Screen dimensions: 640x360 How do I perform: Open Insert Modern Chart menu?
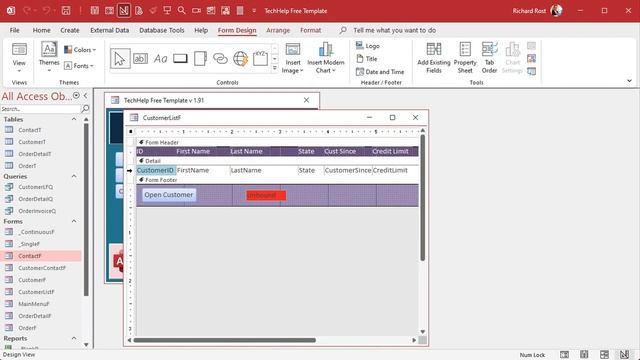click(326, 58)
